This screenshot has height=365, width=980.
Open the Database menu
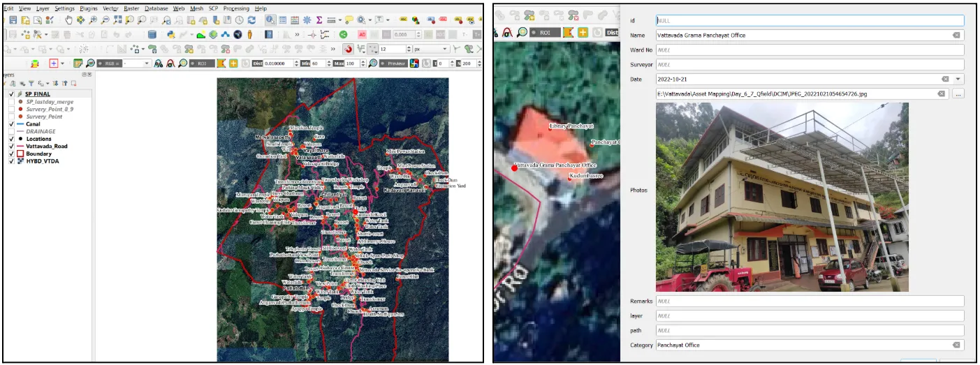click(x=156, y=8)
